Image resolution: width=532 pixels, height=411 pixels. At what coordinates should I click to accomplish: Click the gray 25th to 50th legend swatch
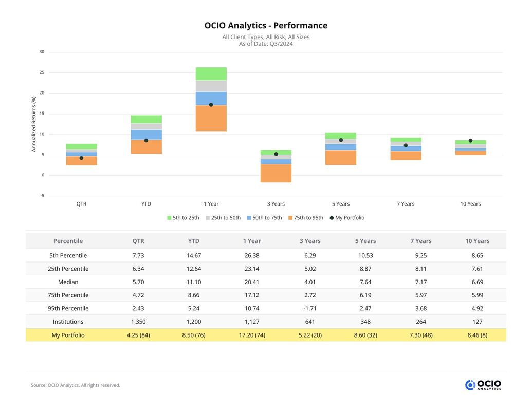coord(208,218)
